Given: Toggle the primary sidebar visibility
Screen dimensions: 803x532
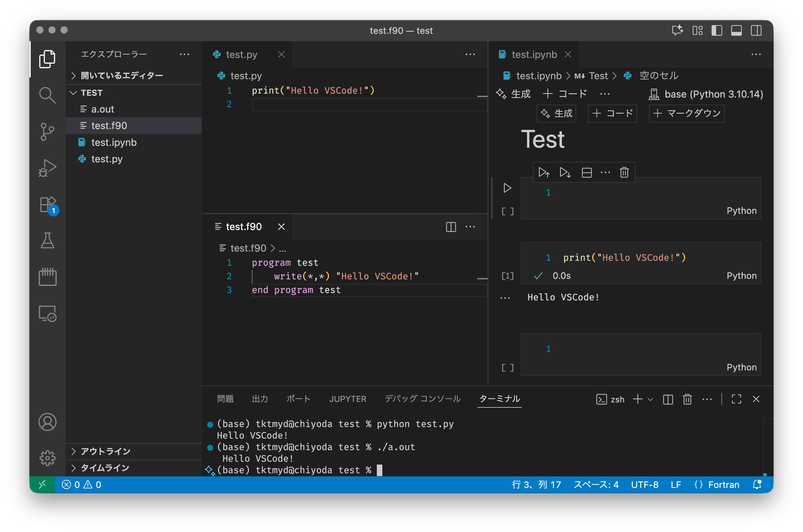Looking at the screenshot, I should (716, 30).
